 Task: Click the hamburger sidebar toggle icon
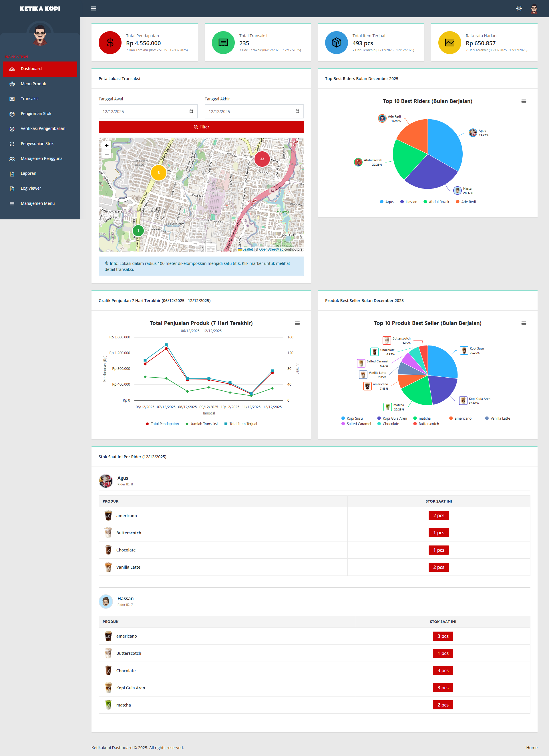coord(94,8)
